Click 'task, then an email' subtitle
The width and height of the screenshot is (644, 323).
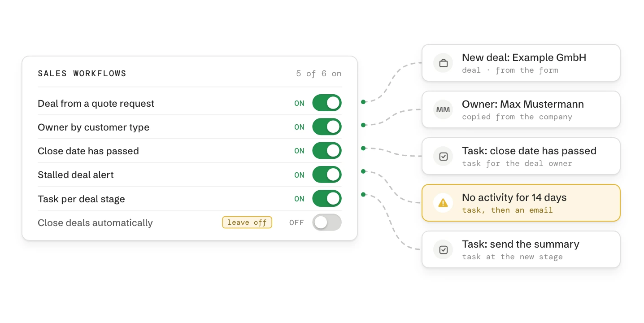pyautogui.click(x=508, y=210)
